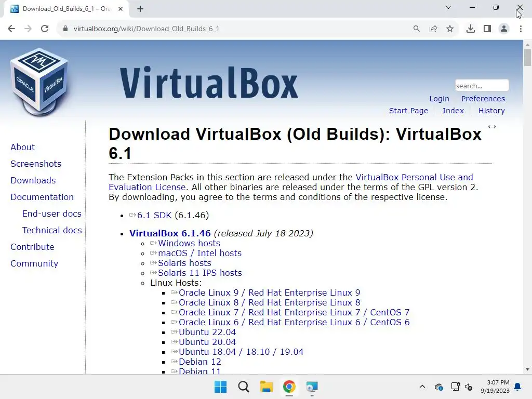Screen dimensions: 532x399
Task: Open Contribute in the sidebar
Action: pos(32,247)
